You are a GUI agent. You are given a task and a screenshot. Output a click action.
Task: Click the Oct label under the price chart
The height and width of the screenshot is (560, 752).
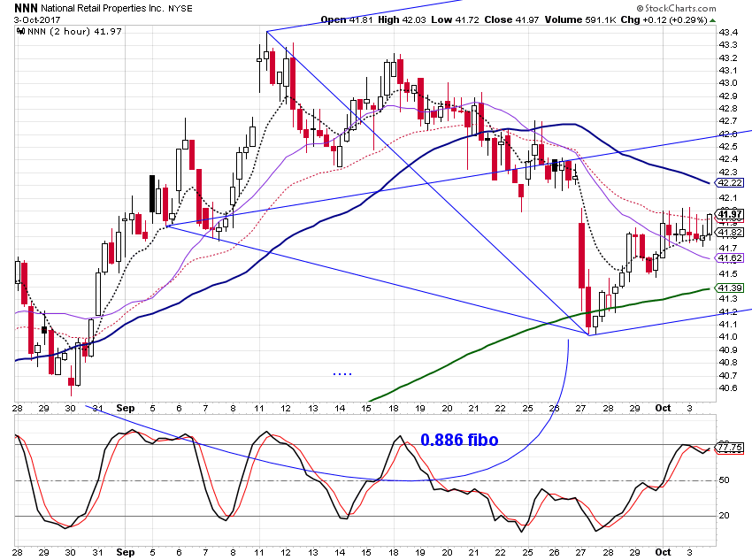pyautogui.click(x=663, y=408)
